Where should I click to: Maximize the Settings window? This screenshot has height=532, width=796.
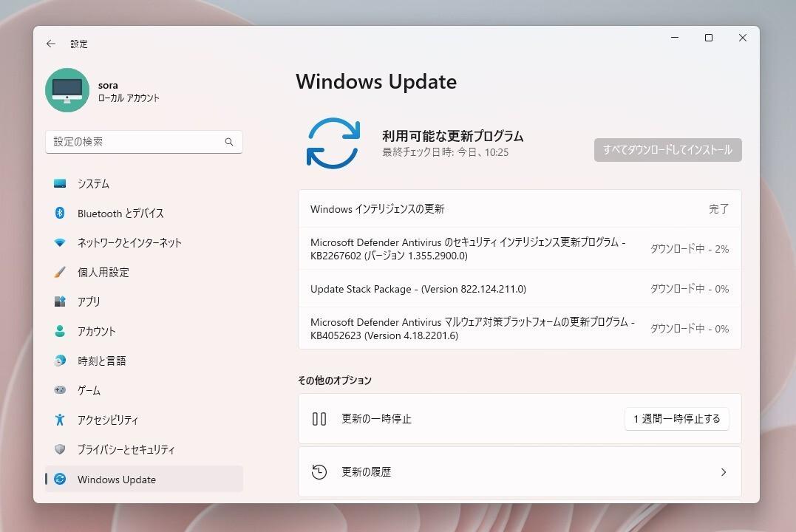click(709, 38)
